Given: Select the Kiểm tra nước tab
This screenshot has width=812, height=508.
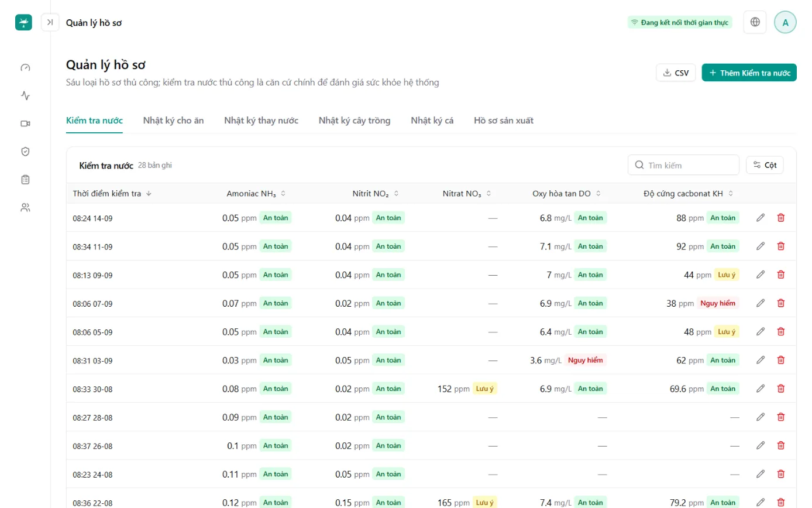Looking at the screenshot, I should coord(94,121).
